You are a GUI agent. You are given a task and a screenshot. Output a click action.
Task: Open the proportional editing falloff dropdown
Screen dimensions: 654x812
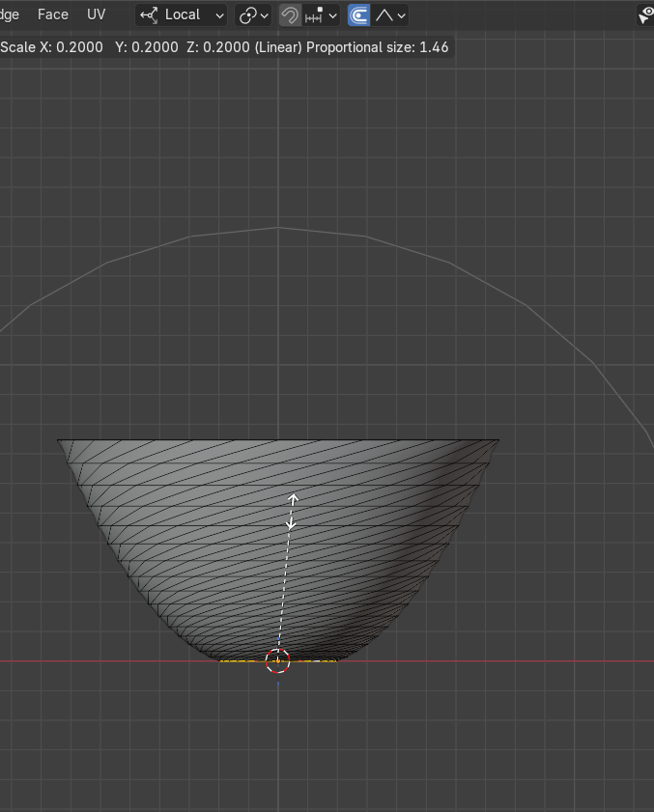(389, 15)
